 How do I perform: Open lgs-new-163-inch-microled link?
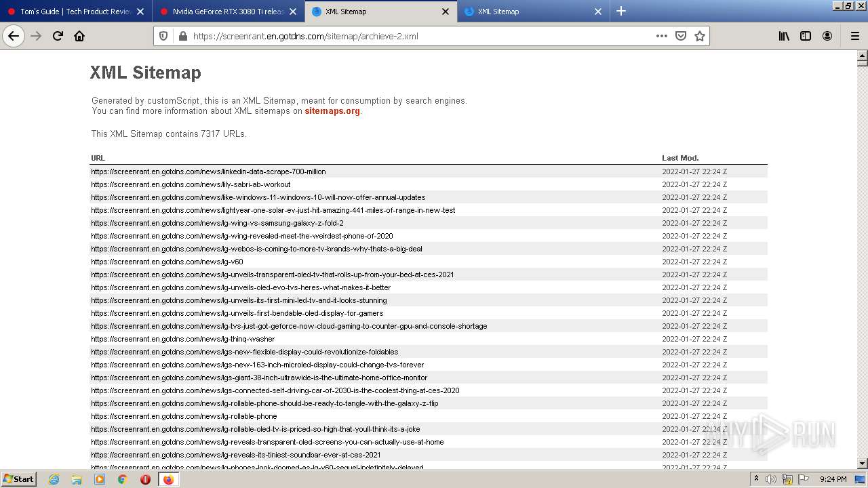point(258,365)
